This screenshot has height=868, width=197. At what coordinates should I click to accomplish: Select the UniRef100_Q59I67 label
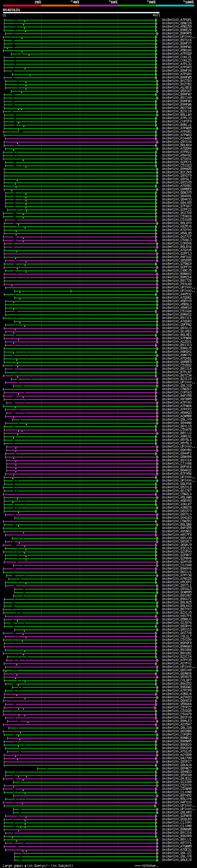[x=176, y=91]
